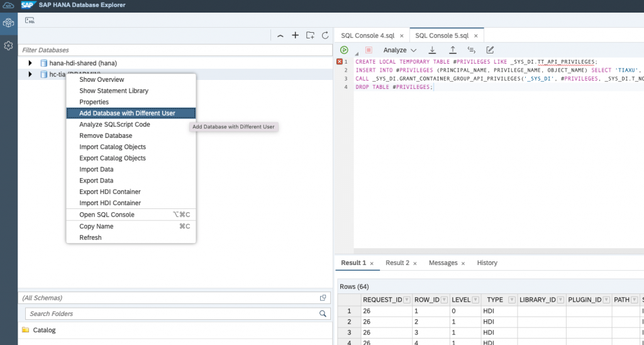Expand the hana-hdi-shared (hana) node

coord(30,63)
